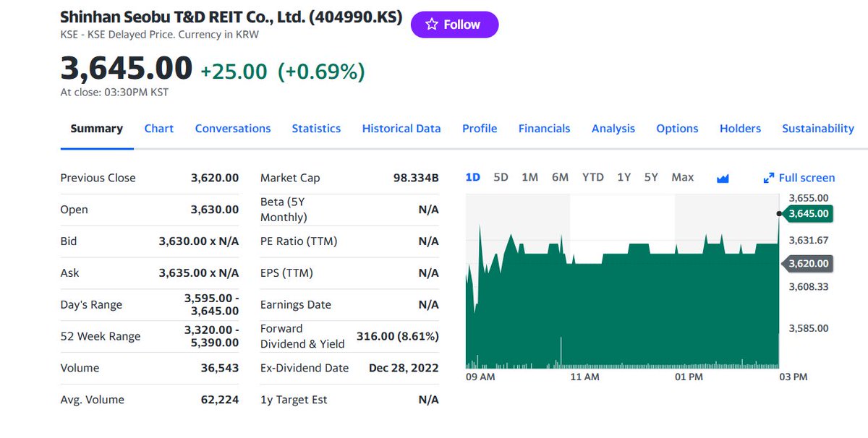
Task: Click the 3,620.00 previous close chart label
Action: tap(808, 264)
